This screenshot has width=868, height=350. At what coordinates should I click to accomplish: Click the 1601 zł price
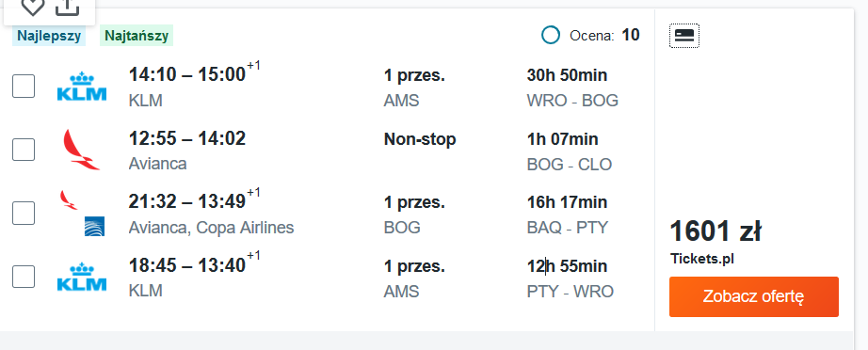(715, 231)
